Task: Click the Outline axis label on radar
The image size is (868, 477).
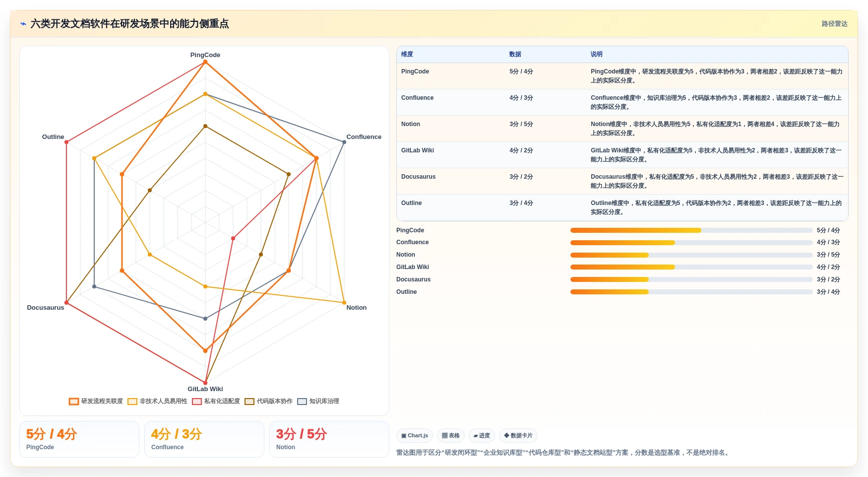Action: tap(53, 137)
